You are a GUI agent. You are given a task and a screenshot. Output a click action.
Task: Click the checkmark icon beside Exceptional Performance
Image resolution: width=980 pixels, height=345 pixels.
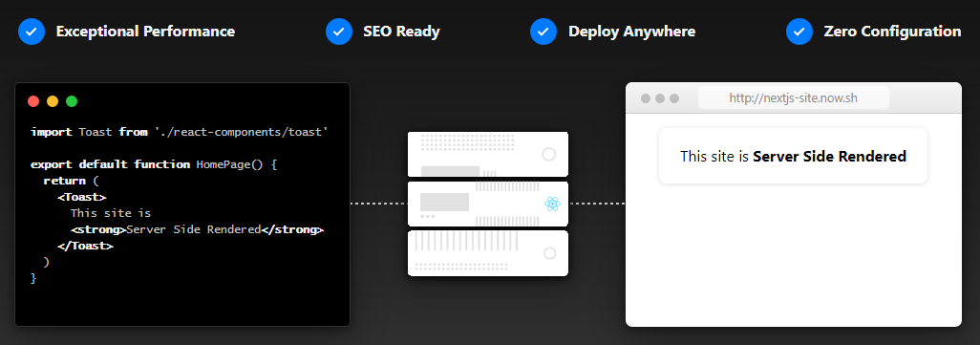click(32, 32)
